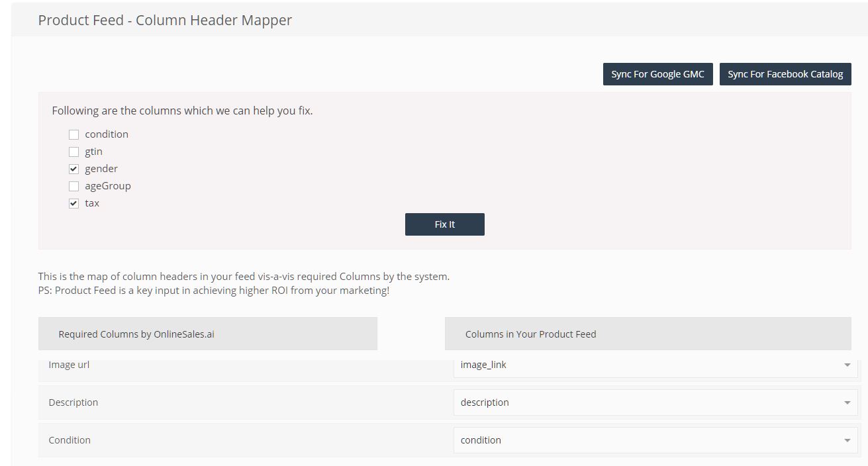
Task: Check the gtin checkbox
Action: (73, 152)
